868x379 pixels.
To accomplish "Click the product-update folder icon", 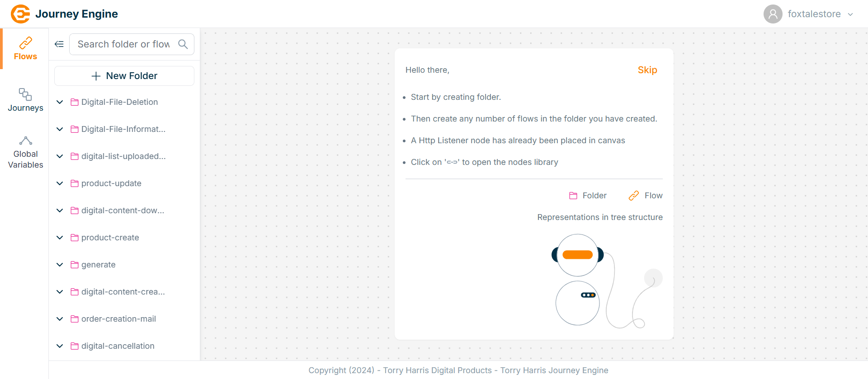I will pyautogui.click(x=75, y=183).
